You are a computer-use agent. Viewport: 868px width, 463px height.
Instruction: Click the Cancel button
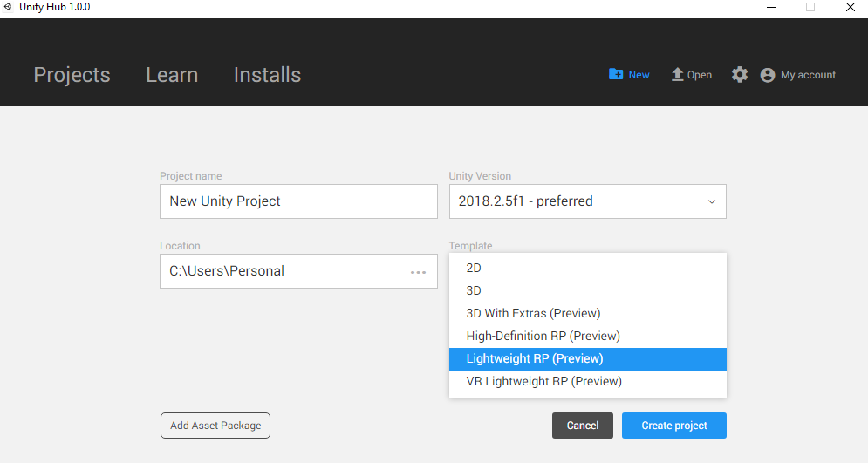583,426
